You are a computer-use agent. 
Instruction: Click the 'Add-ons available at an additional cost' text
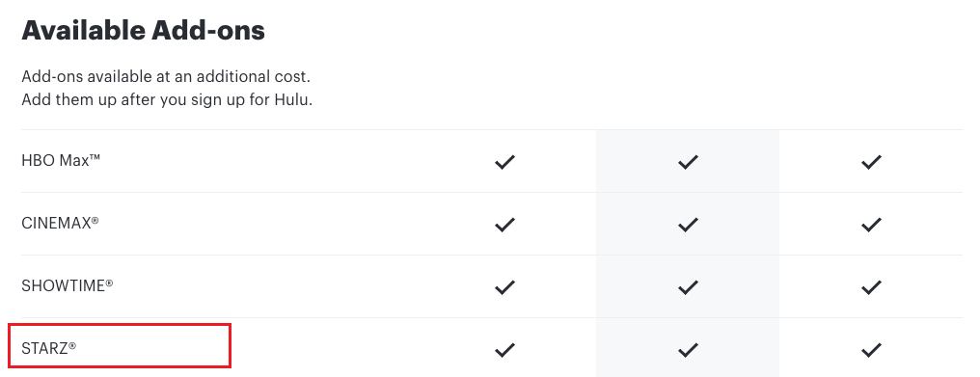[x=166, y=77]
